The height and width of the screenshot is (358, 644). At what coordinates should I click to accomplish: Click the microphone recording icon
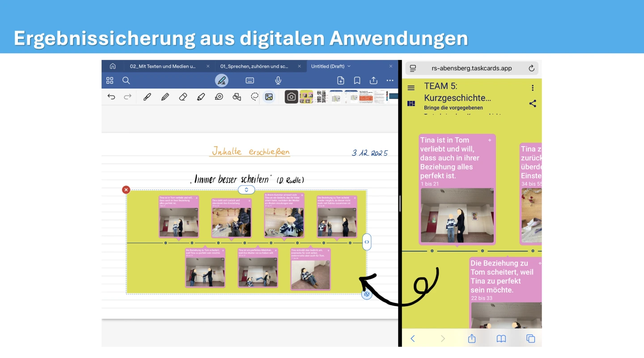click(x=278, y=80)
